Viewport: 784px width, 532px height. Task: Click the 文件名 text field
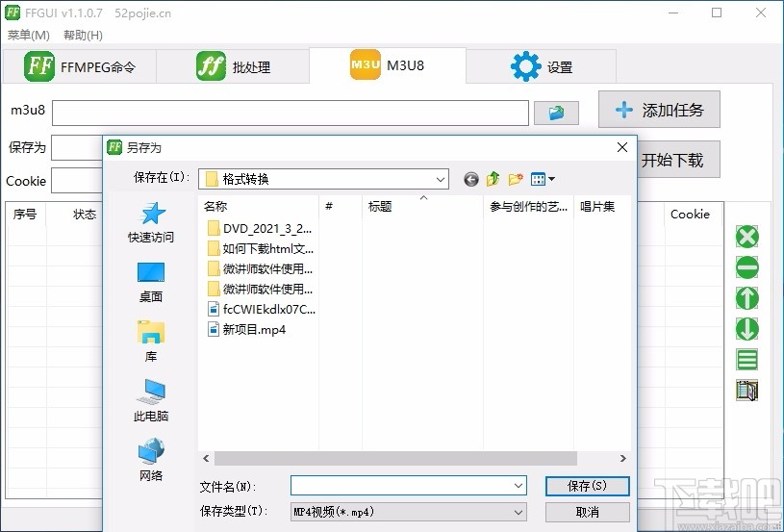point(401,486)
